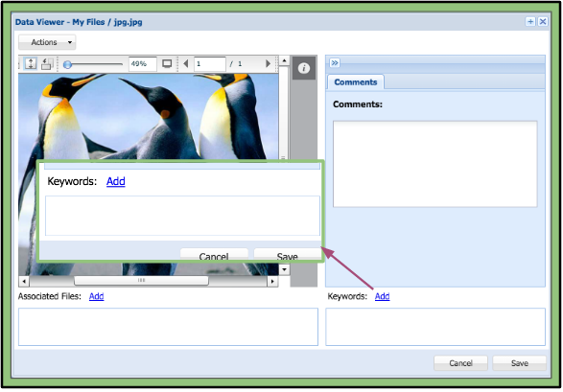This screenshot has width=563, height=392.
Task: Click Add link next to bottom-right Keywords
Action: pyautogui.click(x=382, y=296)
